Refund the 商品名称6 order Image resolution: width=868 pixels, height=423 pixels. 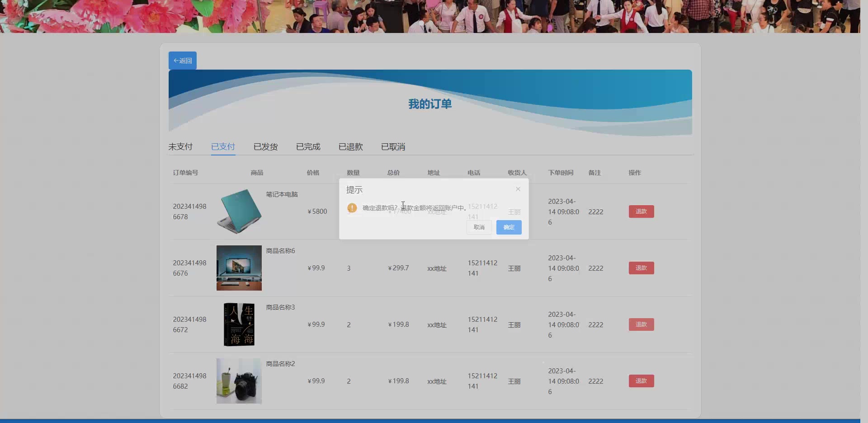pyautogui.click(x=641, y=268)
